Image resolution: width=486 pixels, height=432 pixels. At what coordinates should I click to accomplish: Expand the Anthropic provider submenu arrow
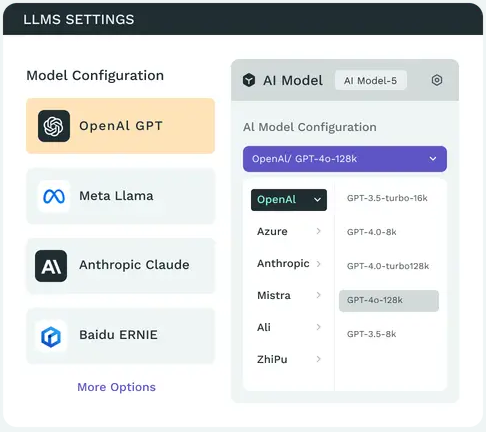pyautogui.click(x=319, y=264)
